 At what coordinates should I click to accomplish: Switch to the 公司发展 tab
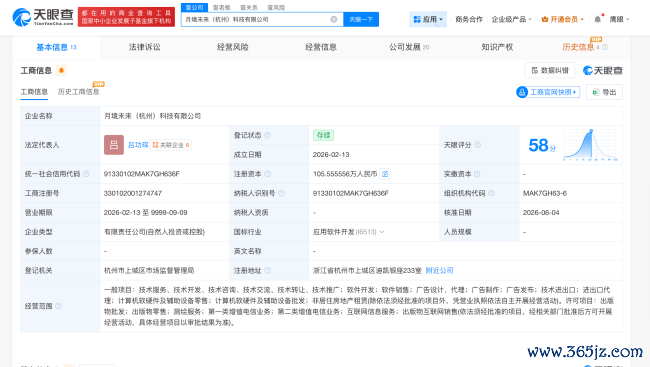[x=409, y=47]
